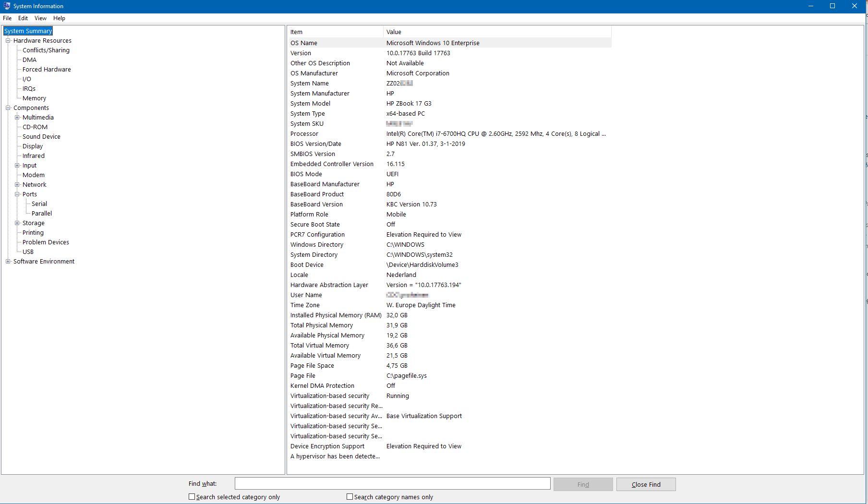Select the IRQs category
Viewport: 868px width, 504px height.
point(29,89)
